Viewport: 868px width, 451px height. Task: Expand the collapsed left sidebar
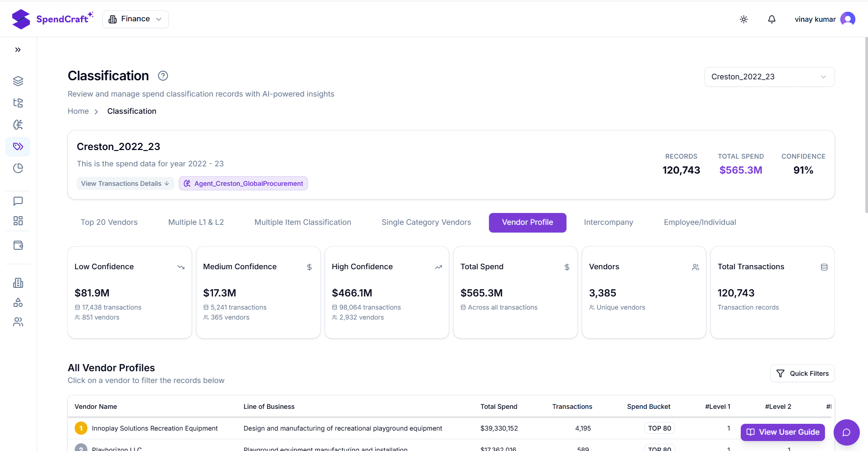coord(18,50)
